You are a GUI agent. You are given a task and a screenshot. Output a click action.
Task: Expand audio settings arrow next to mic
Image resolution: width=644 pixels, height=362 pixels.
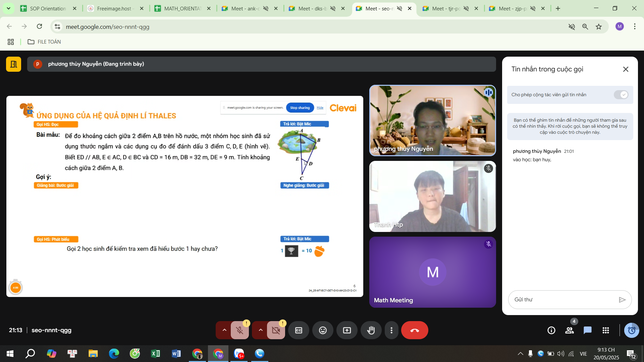pyautogui.click(x=224, y=330)
